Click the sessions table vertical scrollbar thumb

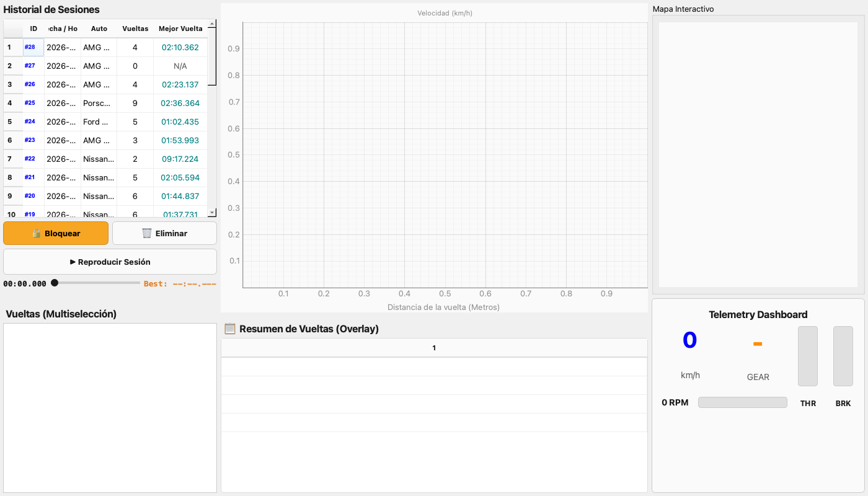point(212,56)
